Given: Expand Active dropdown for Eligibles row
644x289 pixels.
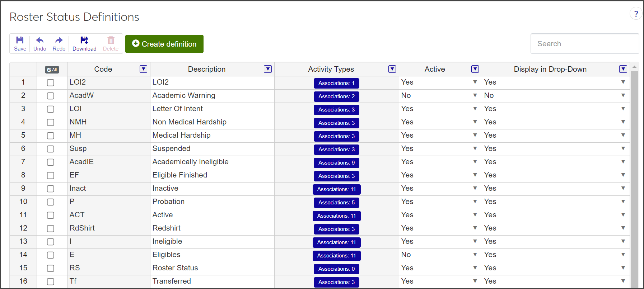Looking at the screenshot, I should pyautogui.click(x=475, y=255).
